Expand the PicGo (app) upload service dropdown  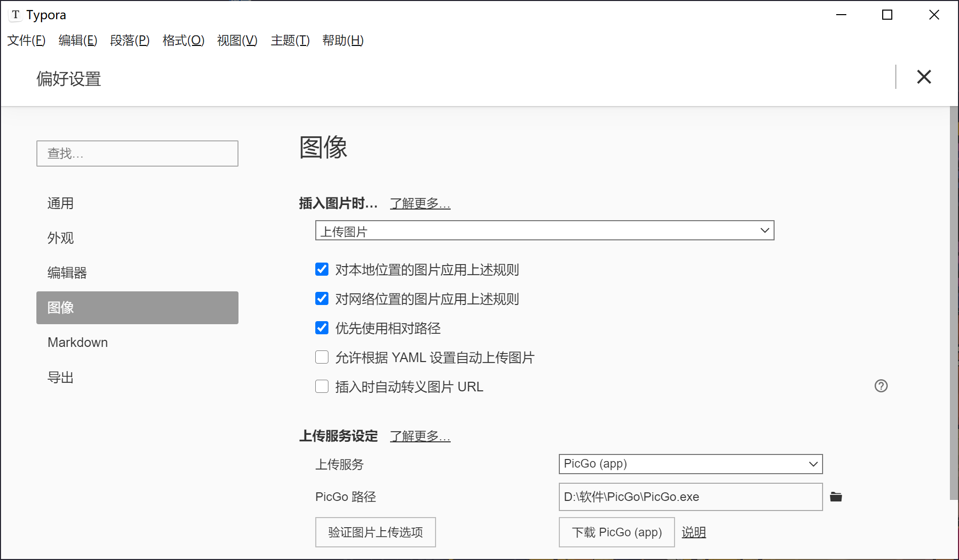(x=690, y=464)
